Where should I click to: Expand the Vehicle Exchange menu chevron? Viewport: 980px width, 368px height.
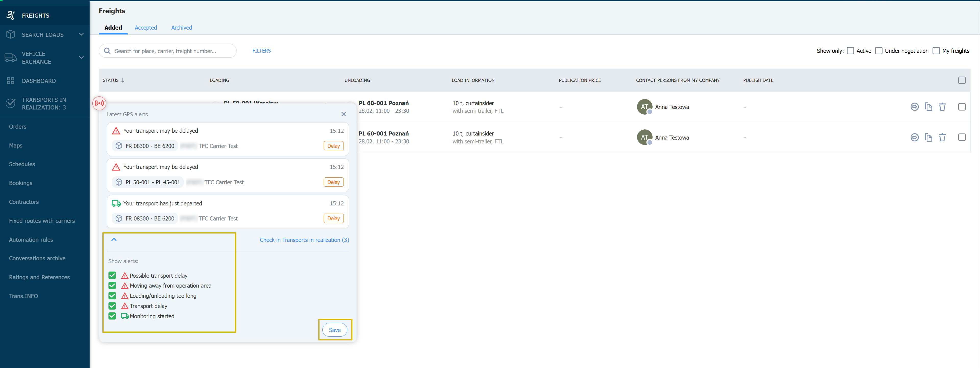[81, 57]
